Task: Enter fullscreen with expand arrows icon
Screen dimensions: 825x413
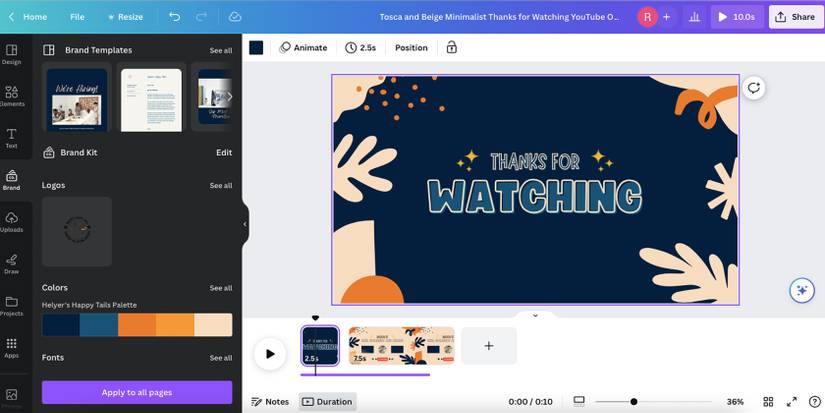Action: click(791, 402)
